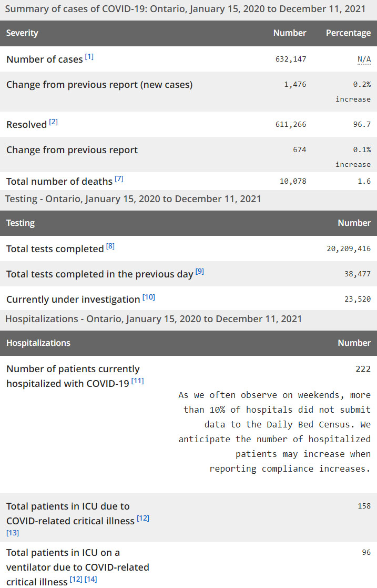The image size is (377, 588).
Task: Open footnote 8 beside Total tests completed
Action: click(x=110, y=246)
